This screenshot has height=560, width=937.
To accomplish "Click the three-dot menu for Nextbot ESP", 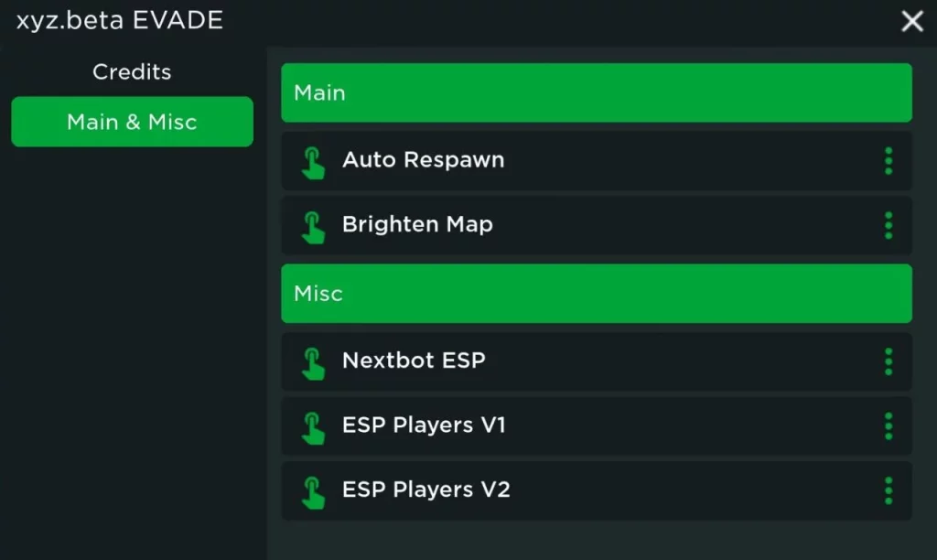I will point(888,361).
